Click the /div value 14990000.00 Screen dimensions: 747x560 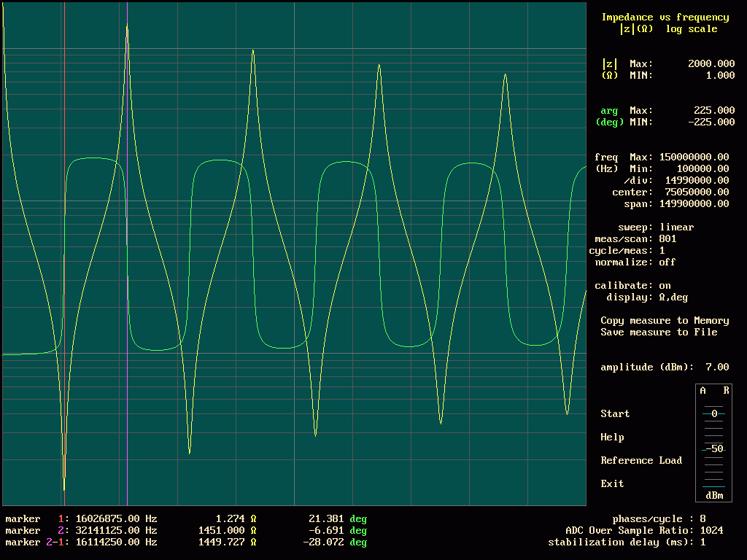click(697, 181)
